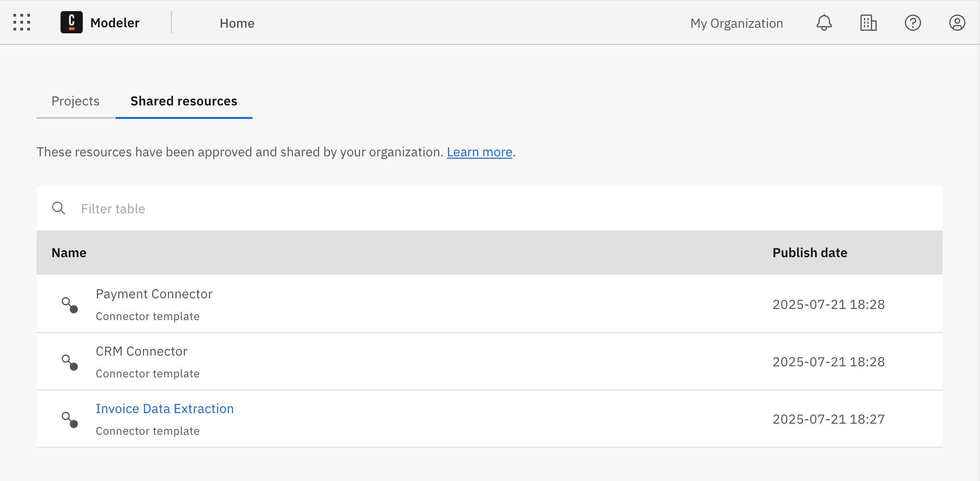Open the app switcher grid icon
The image size is (980, 481).
(x=21, y=22)
